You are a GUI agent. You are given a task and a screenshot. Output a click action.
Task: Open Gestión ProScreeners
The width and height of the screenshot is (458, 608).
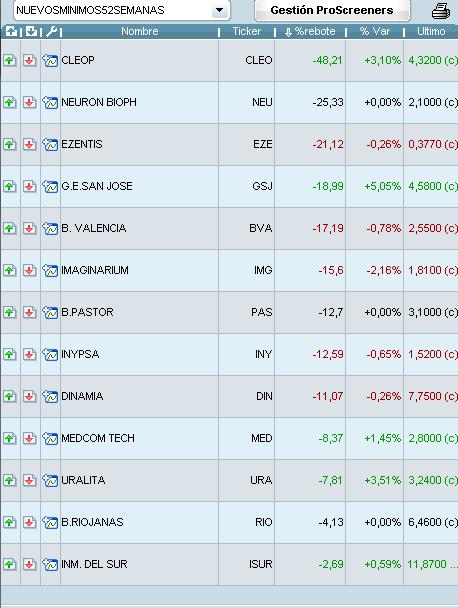[332, 10]
